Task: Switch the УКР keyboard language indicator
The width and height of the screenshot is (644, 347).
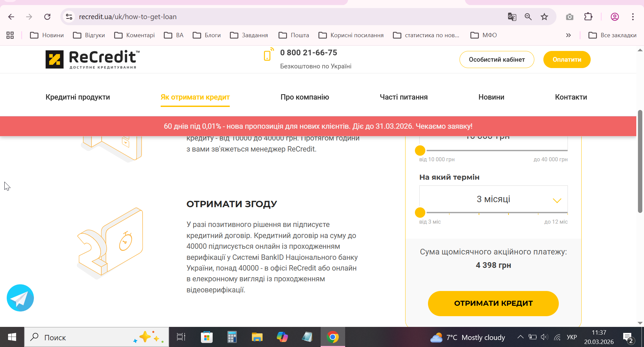Action: click(x=572, y=337)
